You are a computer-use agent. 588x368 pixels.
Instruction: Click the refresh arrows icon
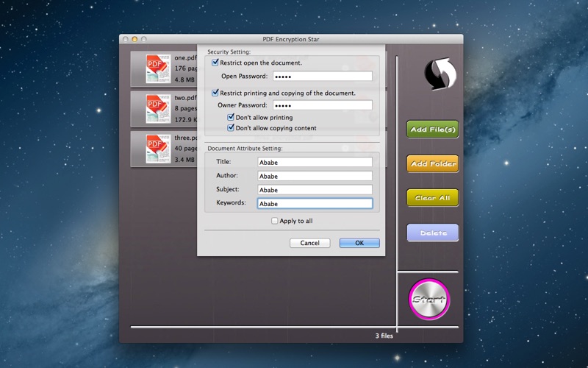click(x=440, y=74)
